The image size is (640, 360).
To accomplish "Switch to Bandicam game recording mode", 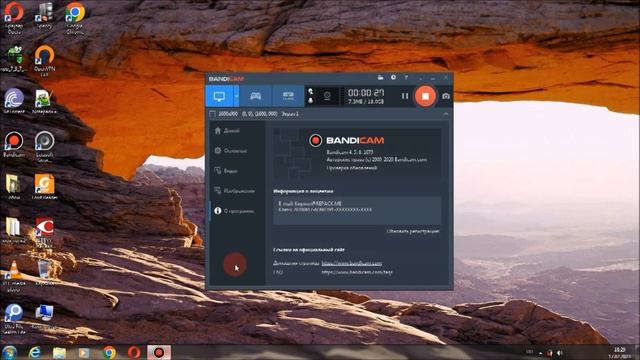I will click(256, 96).
